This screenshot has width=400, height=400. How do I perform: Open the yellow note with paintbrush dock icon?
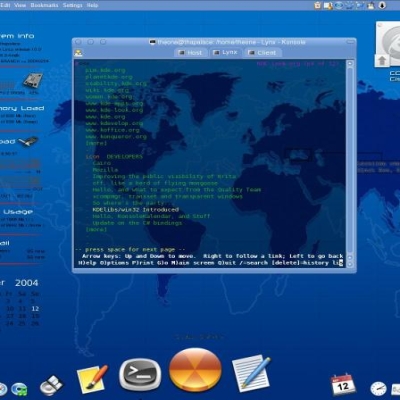92,379
